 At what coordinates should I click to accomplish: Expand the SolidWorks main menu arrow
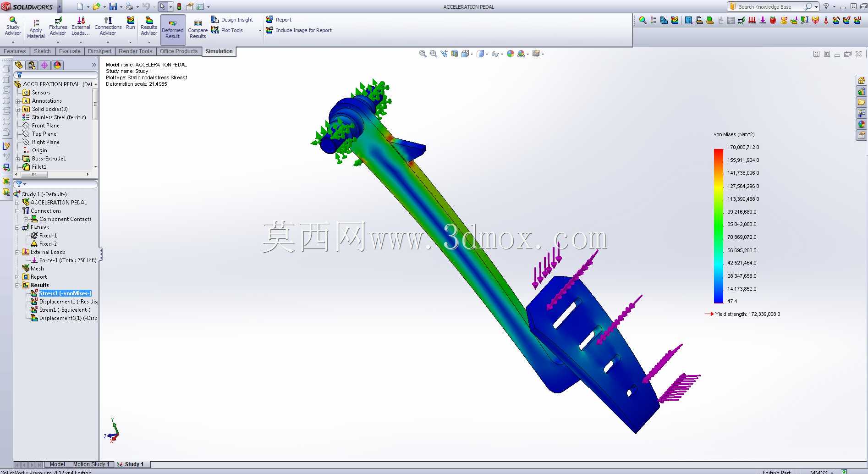click(59, 7)
